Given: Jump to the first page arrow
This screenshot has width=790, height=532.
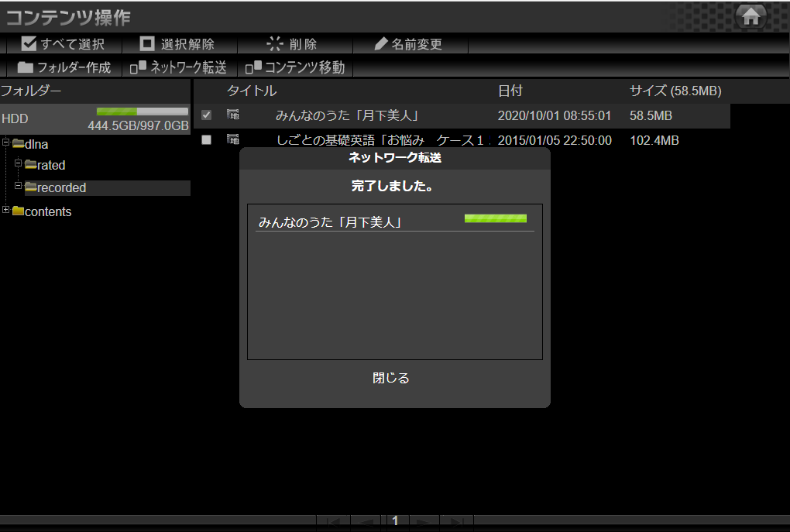Looking at the screenshot, I should pos(333,523).
